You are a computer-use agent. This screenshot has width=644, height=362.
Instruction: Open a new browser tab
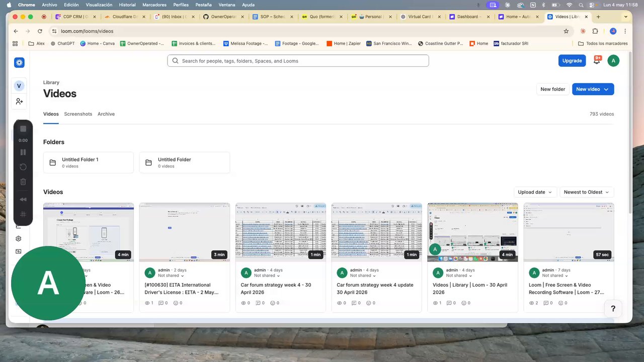tap(598, 17)
